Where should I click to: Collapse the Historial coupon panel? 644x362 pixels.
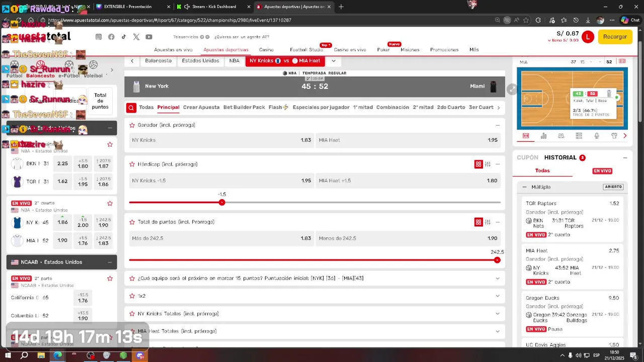pos(625,158)
